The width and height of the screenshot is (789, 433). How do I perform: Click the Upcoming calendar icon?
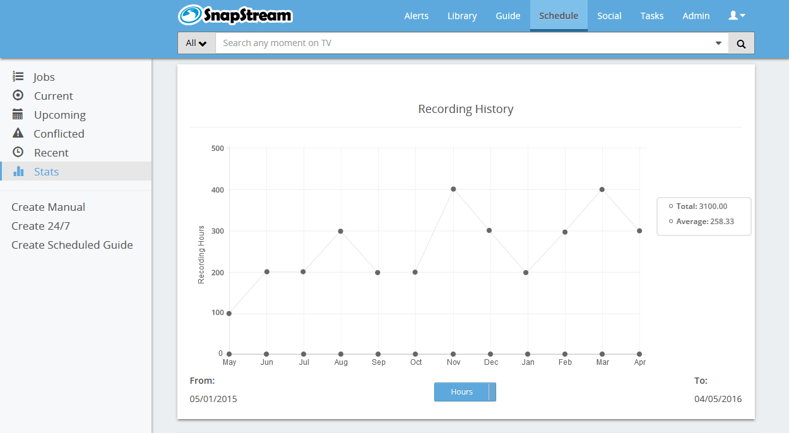click(18, 115)
